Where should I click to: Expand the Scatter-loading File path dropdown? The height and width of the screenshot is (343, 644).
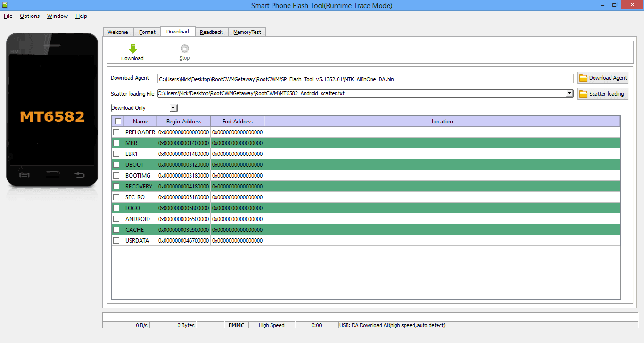[570, 93]
